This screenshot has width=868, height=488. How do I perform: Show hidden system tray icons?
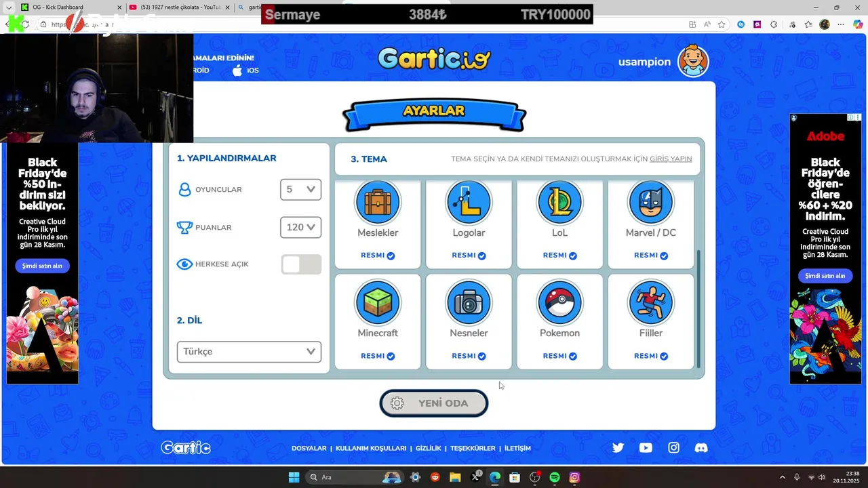(782, 477)
